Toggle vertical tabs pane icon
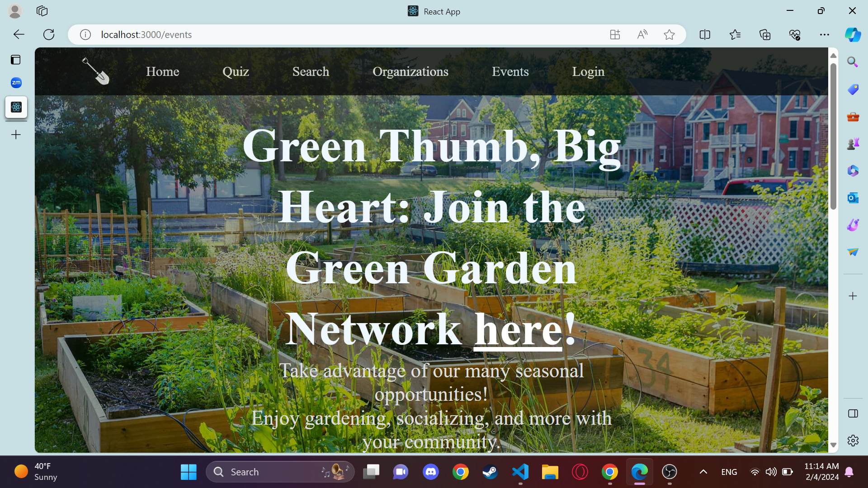This screenshot has height=488, width=868. click(x=16, y=60)
